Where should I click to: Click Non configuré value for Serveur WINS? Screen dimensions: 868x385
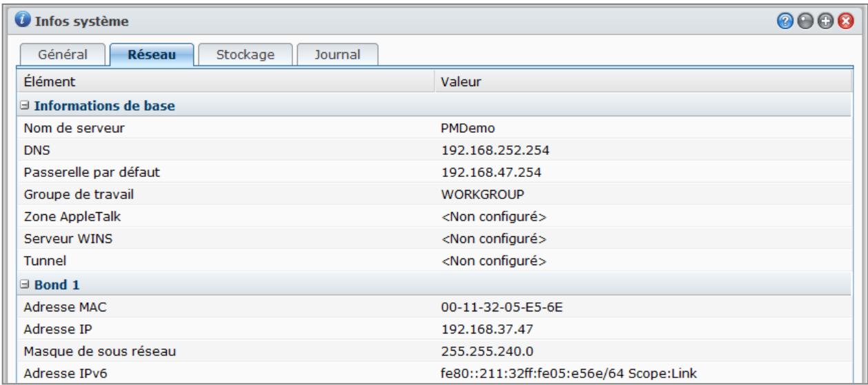click(x=494, y=238)
